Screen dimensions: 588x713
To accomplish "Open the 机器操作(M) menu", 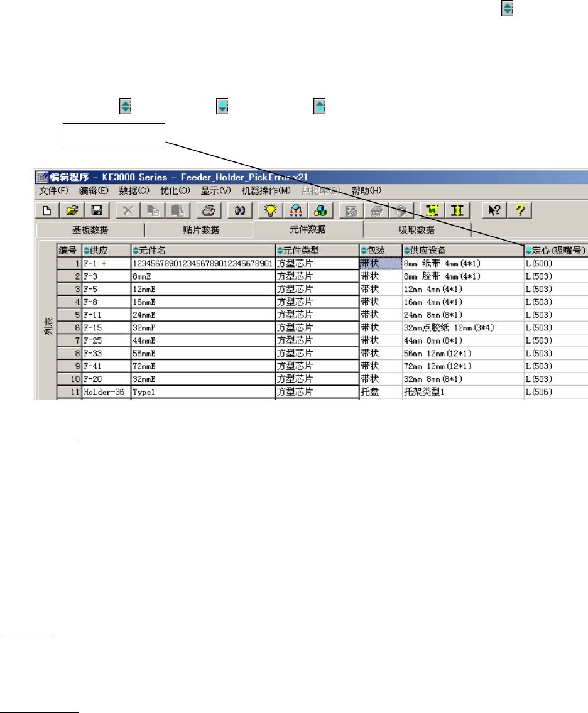I will click(x=266, y=190).
